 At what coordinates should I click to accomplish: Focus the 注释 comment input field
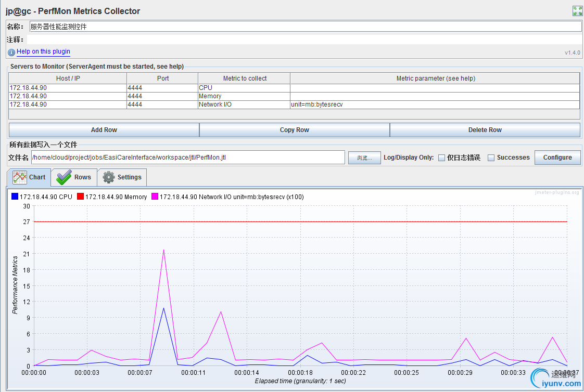[x=304, y=40]
